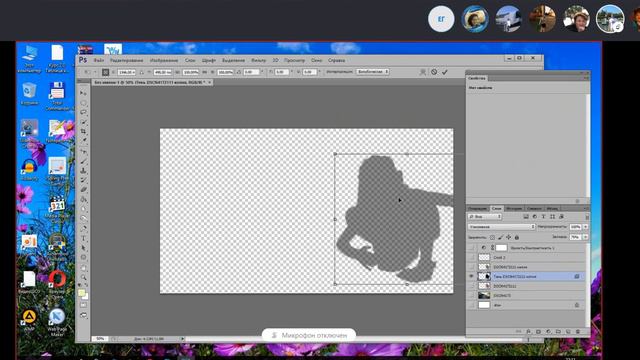This screenshot has height=360, width=640.
Task: Select the Eraser tool
Action: [83, 190]
